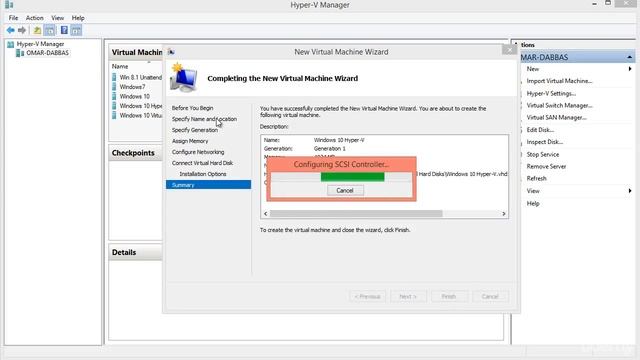Click the Forward arrow toolbar icon

(x=22, y=30)
